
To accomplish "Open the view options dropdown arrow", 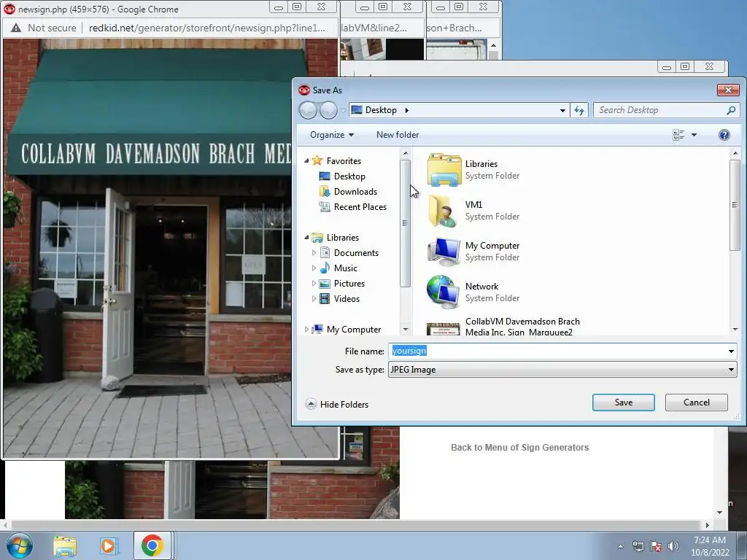I will click(694, 135).
